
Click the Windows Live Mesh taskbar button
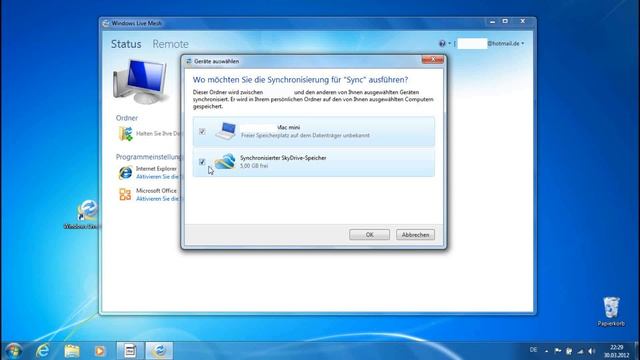159,351
